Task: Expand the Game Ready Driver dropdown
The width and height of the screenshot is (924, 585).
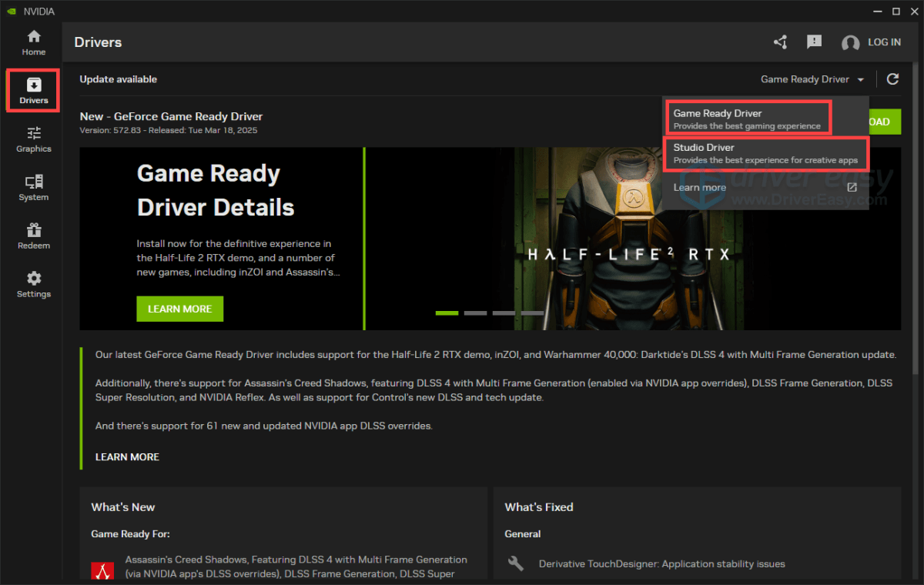Action: pos(812,79)
